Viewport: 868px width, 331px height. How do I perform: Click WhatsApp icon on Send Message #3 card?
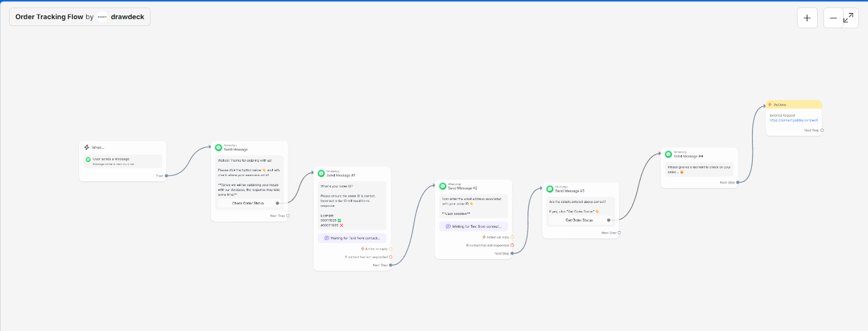(550, 189)
